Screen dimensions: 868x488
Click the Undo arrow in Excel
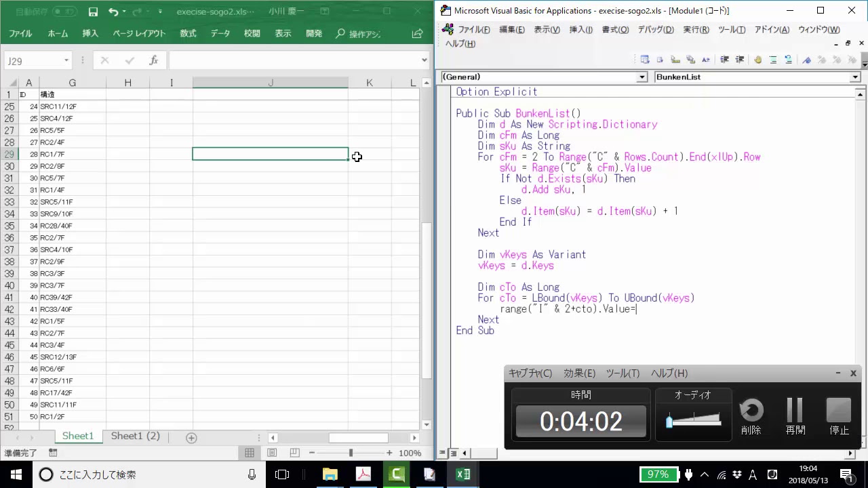pyautogui.click(x=113, y=12)
